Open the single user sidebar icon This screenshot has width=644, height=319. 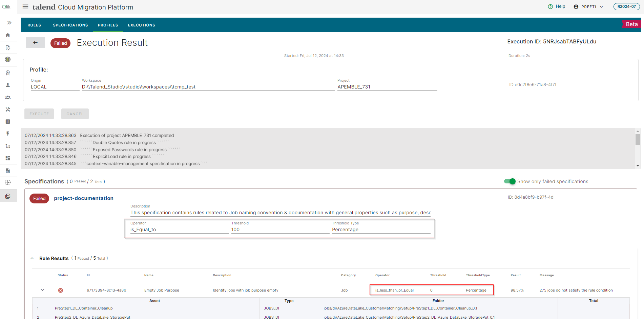coord(8,85)
